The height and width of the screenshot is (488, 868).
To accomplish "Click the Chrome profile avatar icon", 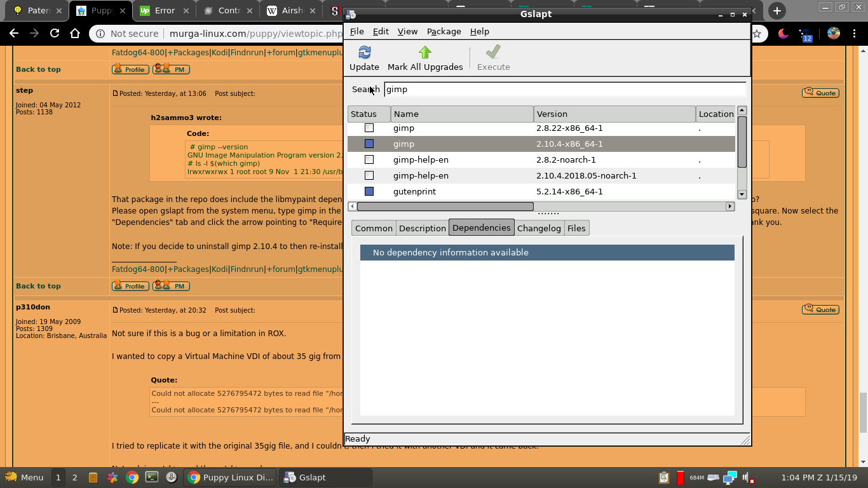I will pos(834,34).
